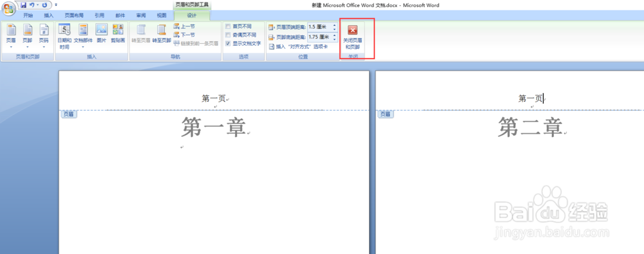This screenshot has height=254, width=644.
Task: Open the 审阅 tab
Action: [x=141, y=15]
